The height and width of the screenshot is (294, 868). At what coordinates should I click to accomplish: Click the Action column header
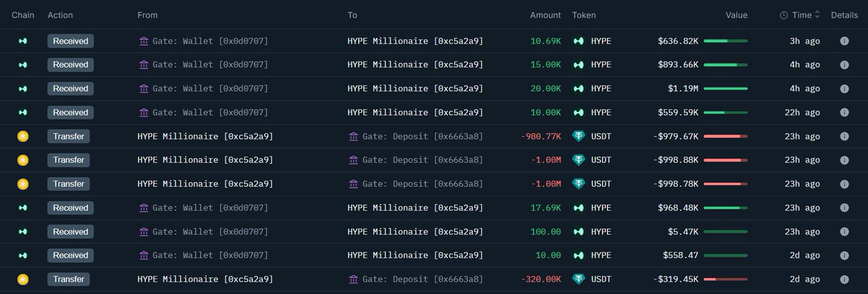pyautogui.click(x=60, y=15)
